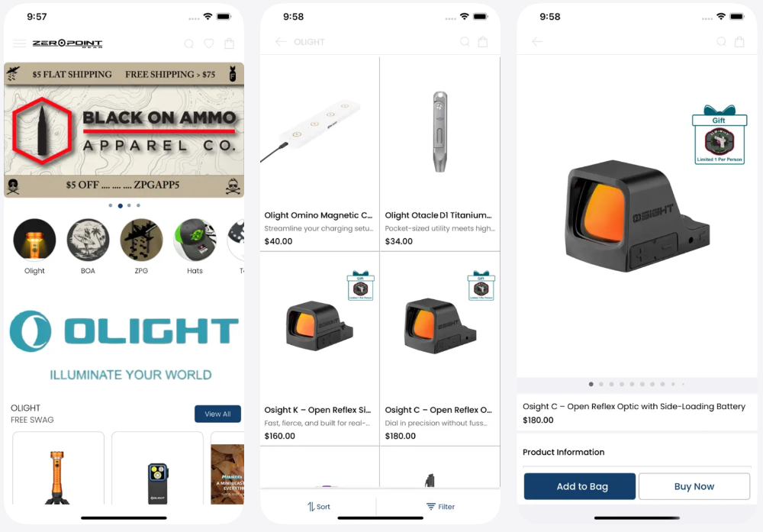This screenshot has width=763, height=532.
Task: Click the Buy Now button
Action: pos(694,486)
